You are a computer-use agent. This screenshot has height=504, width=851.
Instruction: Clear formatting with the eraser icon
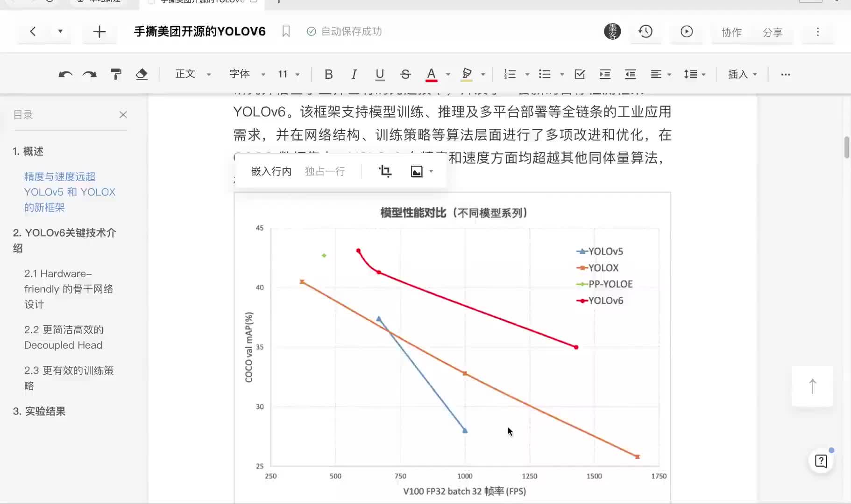[x=142, y=74]
